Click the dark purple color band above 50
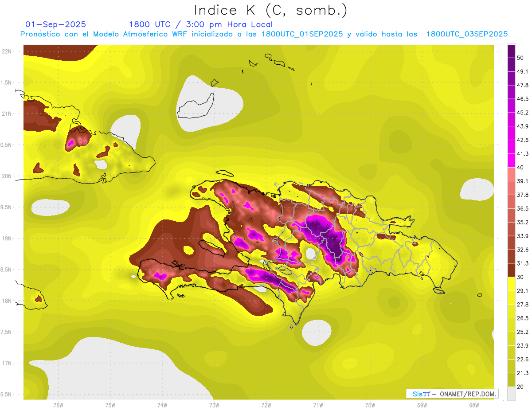Viewport: 532px width, 411px height. [511, 51]
